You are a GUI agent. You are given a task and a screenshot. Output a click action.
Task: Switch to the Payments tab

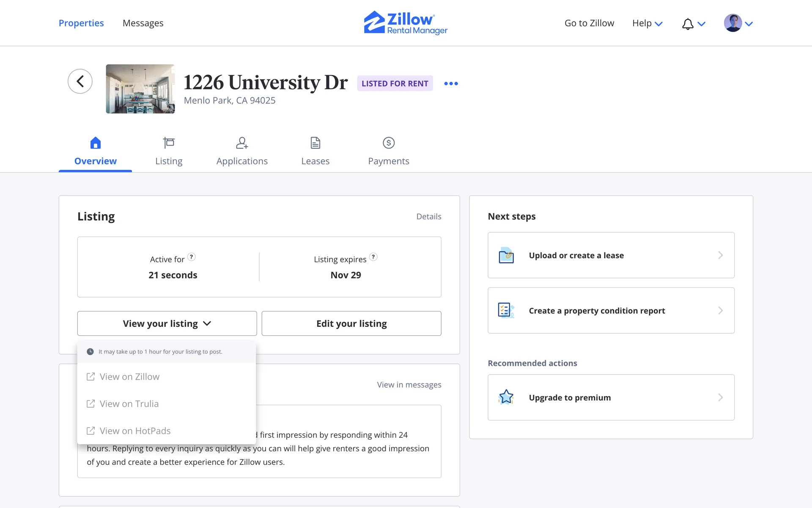click(x=388, y=152)
